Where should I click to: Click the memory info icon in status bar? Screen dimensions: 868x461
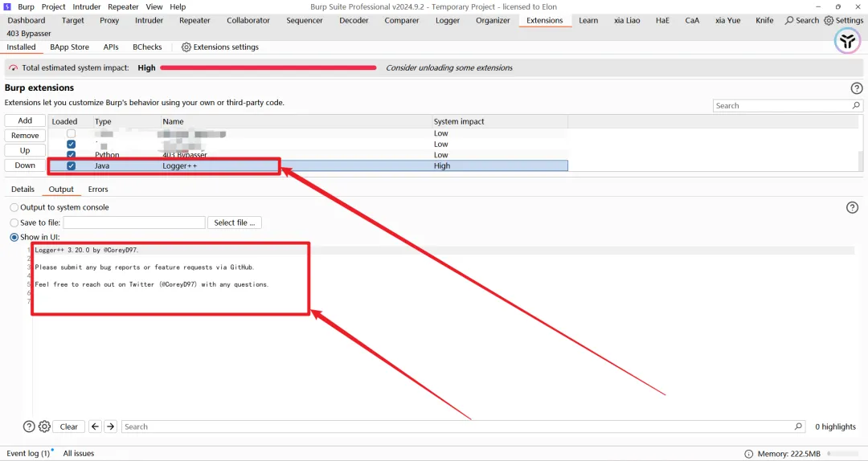[x=748, y=454]
